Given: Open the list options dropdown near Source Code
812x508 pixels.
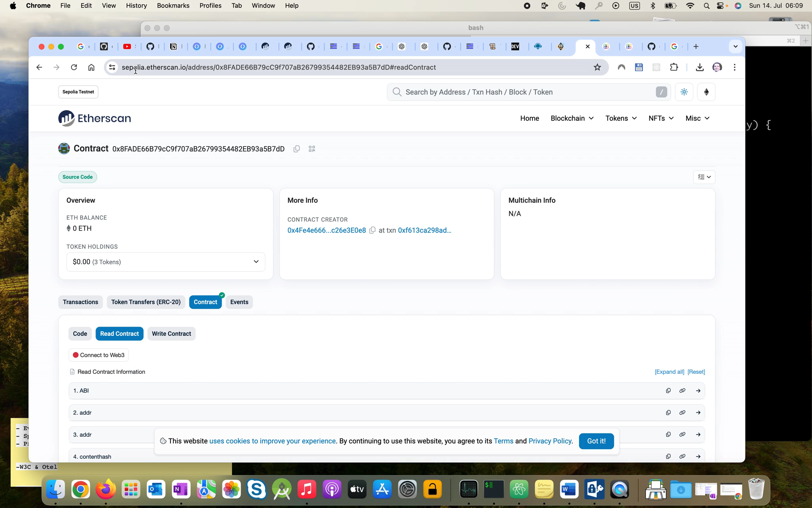Looking at the screenshot, I should (704, 177).
